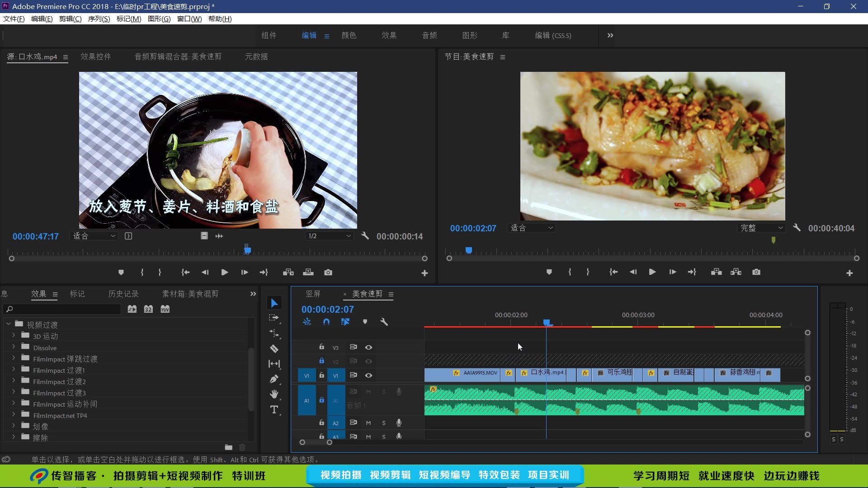Toggle snap magnet in timeline
Screen dimensions: 868x488
tap(326, 322)
